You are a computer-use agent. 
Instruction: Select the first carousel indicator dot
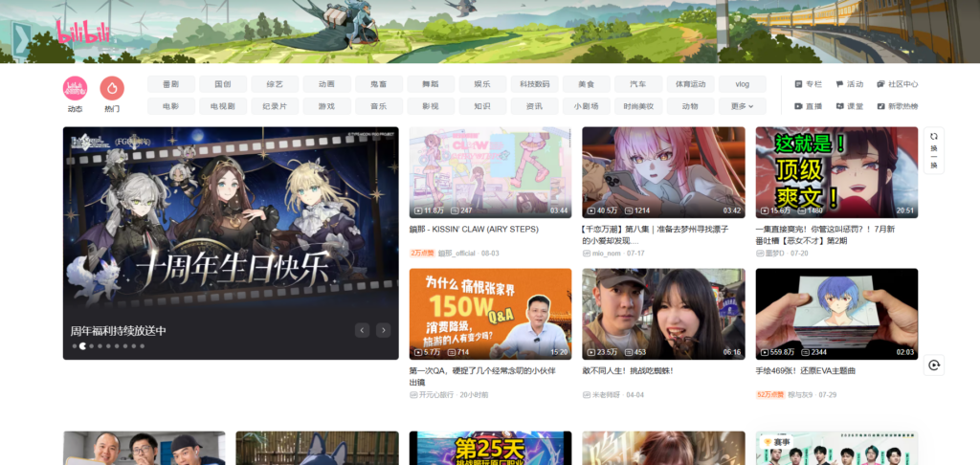point(75,345)
